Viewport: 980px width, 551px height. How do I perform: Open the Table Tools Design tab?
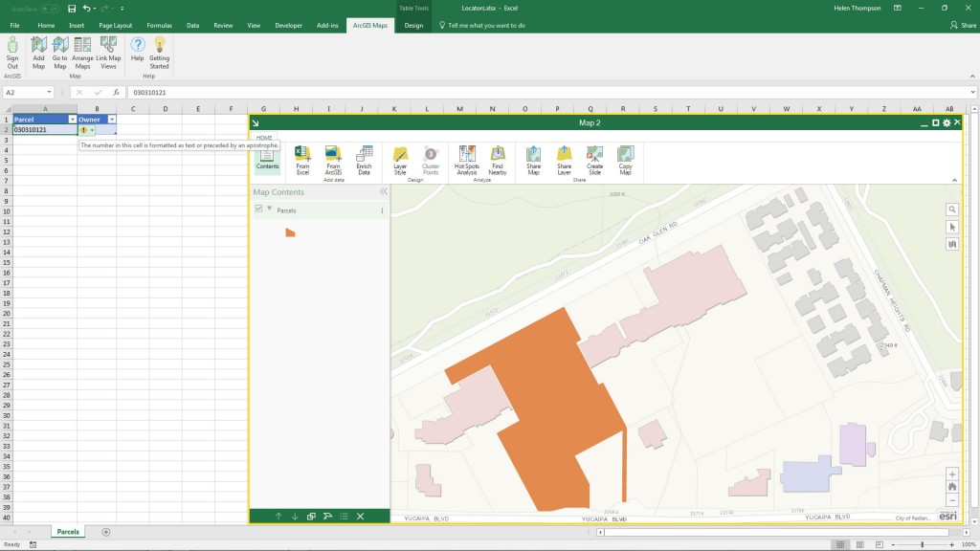tap(413, 26)
